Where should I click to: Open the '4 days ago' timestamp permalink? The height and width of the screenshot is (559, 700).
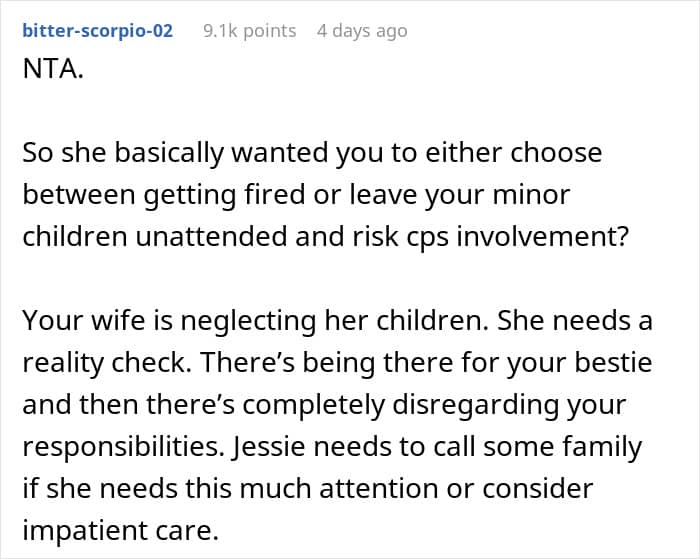click(362, 31)
